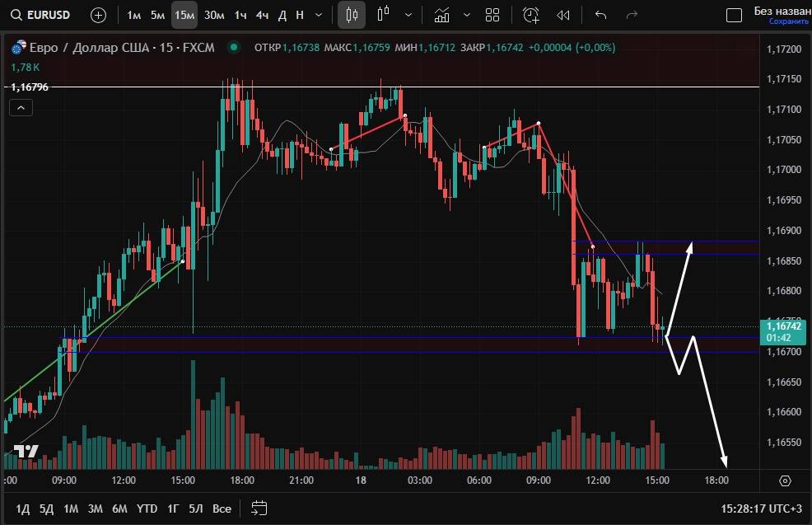Select the highlighted candlestick chart style icon
The height and width of the screenshot is (525, 812).
(x=352, y=15)
